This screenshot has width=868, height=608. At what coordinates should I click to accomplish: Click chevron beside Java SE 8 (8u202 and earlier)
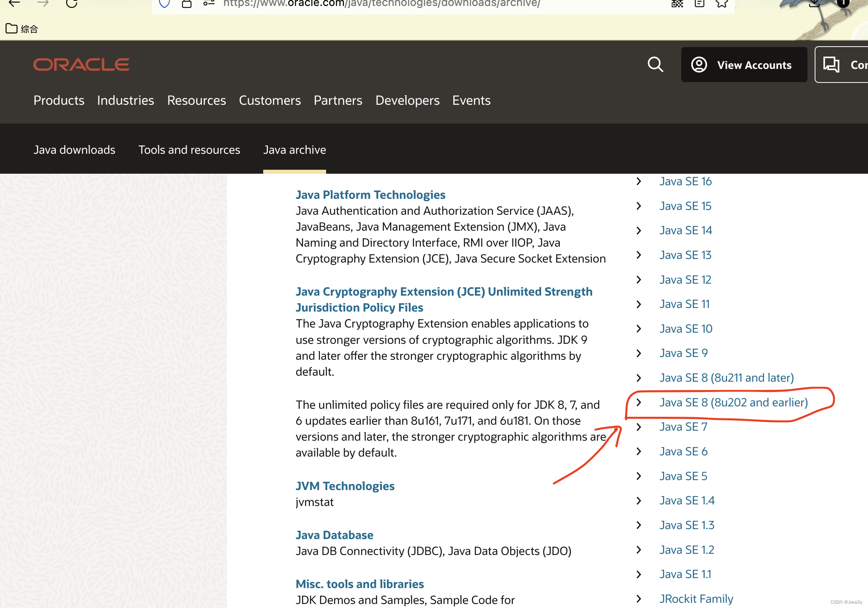pyautogui.click(x=639, y=402)
